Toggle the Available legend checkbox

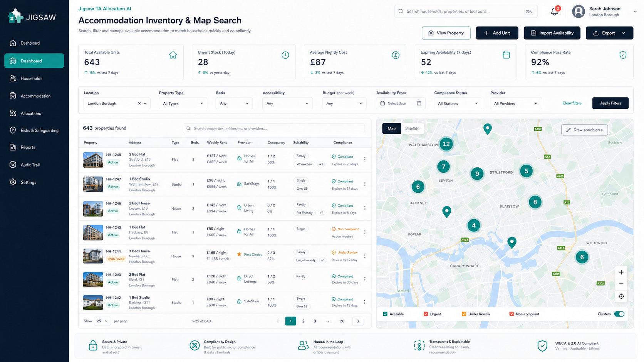click(x=385, y=314)
